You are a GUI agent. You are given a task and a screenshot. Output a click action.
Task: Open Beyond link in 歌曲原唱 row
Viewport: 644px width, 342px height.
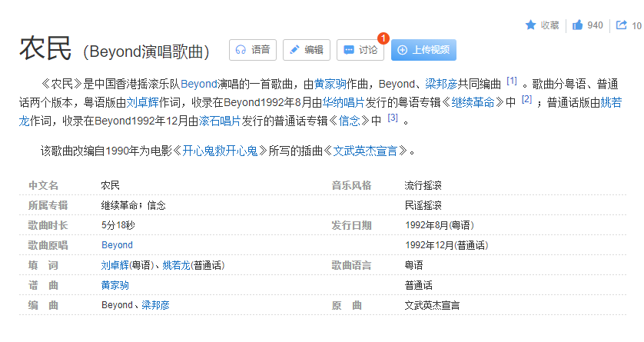point(117,245)
